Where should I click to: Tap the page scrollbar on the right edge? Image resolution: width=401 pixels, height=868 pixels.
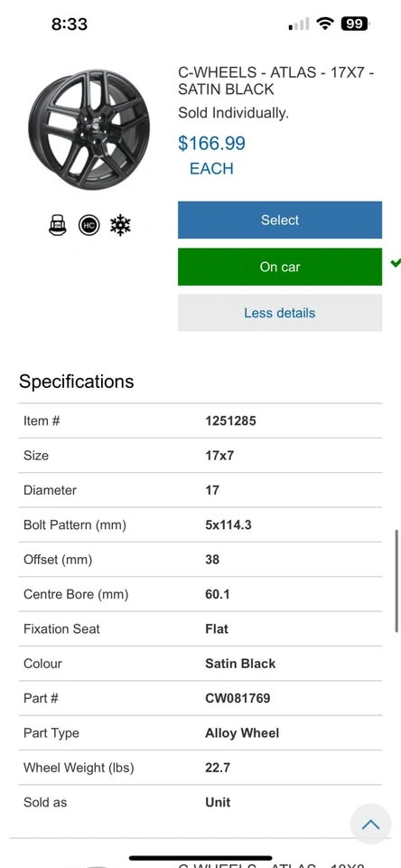click(x=396, y=580)
